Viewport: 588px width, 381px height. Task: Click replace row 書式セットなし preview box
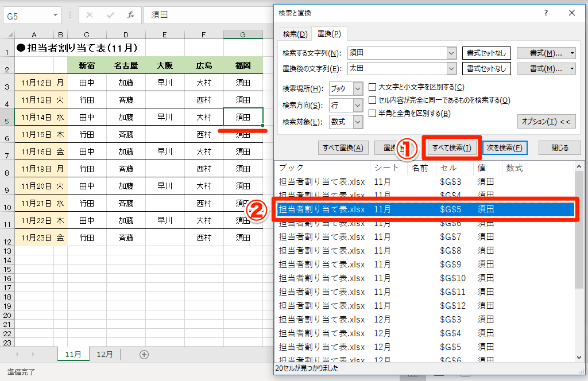pyautogui.click(x=486, y=68)
